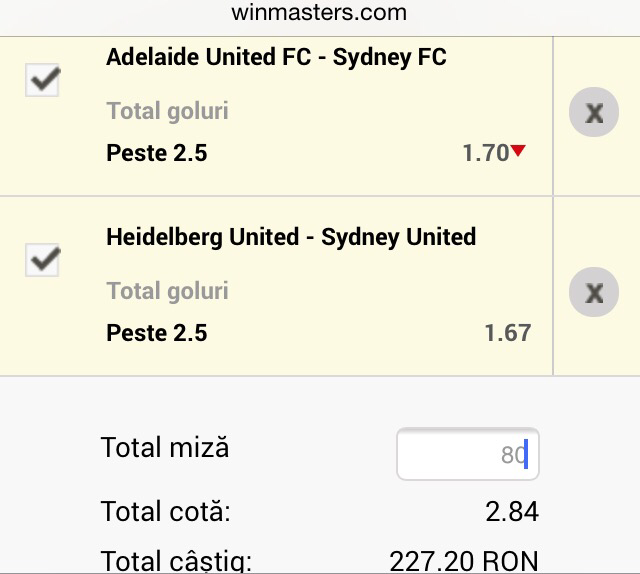640x574 pixels.
Task: Click Total goluri under Adelaide United match
Action: pyautogui.click(x=167, y=110)
